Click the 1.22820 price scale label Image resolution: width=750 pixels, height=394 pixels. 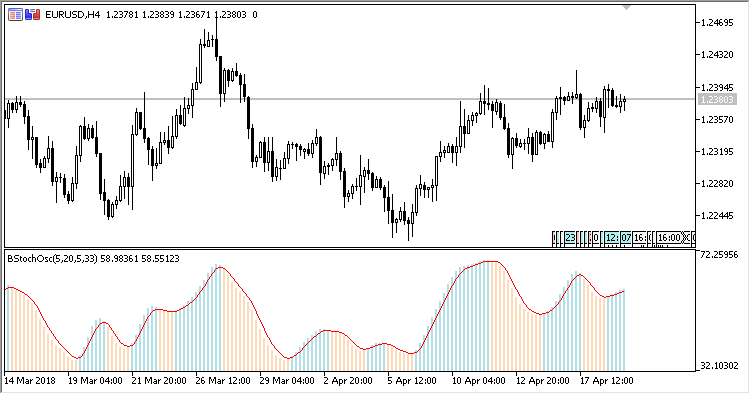click(717, 184)
